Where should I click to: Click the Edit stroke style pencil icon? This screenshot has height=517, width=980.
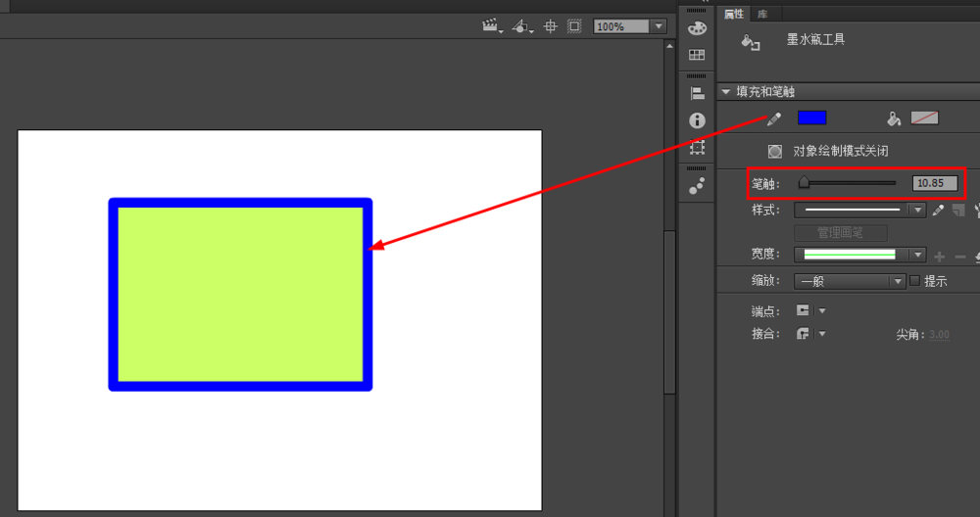click(938, 211)
